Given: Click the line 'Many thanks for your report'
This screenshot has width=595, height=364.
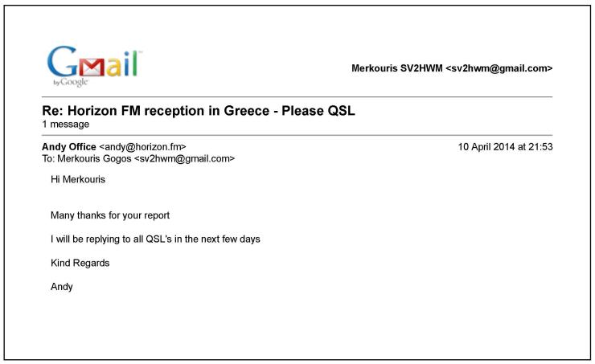Looking at the screenshot, I should coord(110,215).
